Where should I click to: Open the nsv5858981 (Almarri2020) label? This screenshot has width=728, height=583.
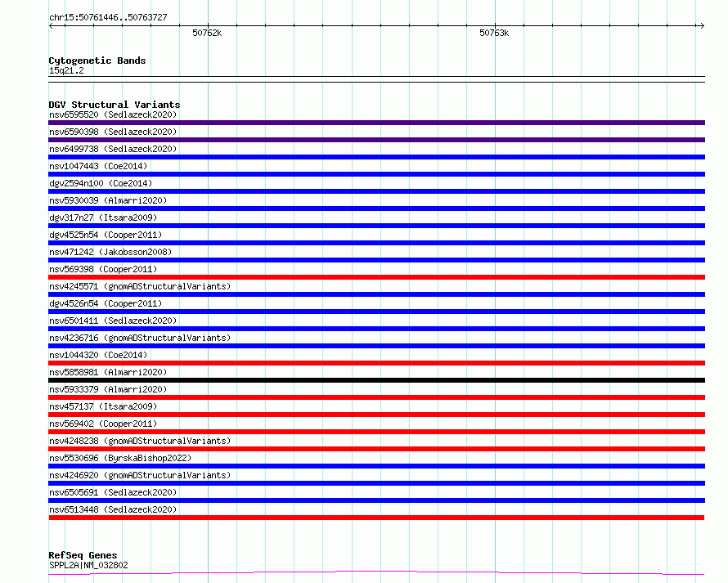point(108,372)
